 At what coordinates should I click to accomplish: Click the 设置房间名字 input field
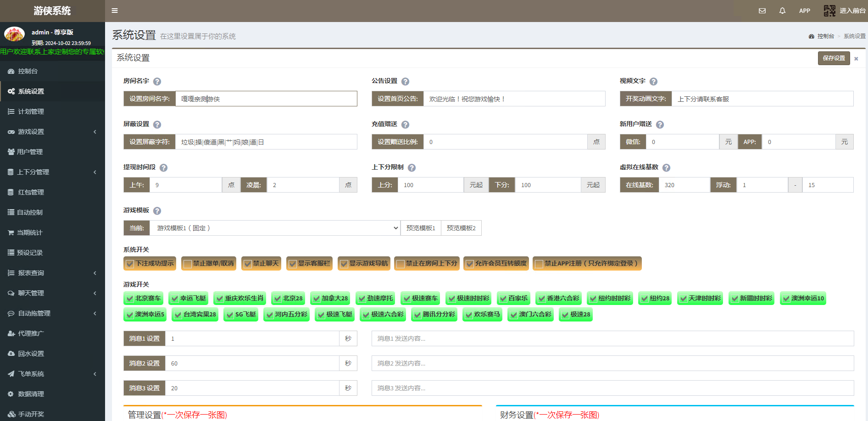tap(266, 99)
